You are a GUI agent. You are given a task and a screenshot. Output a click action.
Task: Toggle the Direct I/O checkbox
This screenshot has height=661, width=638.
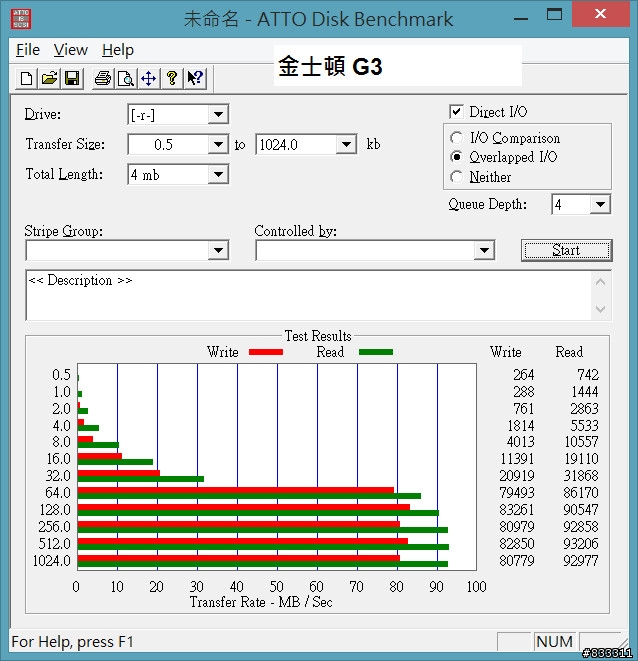click(x=456, y=112)
